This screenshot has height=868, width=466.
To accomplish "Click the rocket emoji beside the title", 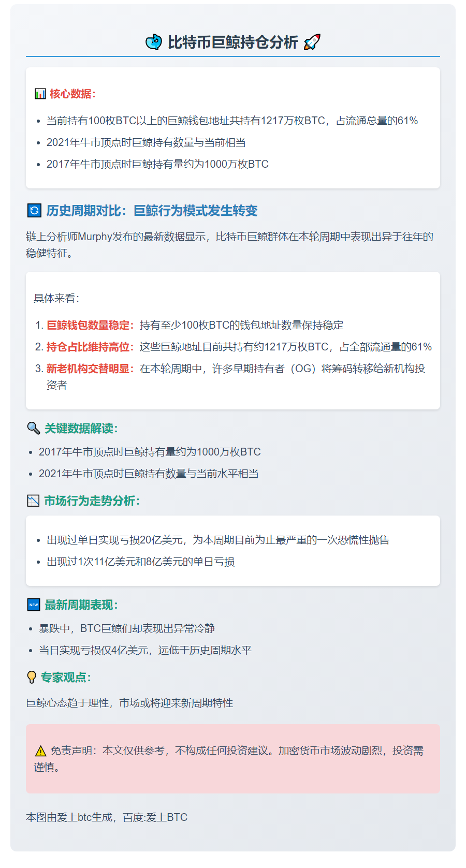I will [x=312, y=42].
